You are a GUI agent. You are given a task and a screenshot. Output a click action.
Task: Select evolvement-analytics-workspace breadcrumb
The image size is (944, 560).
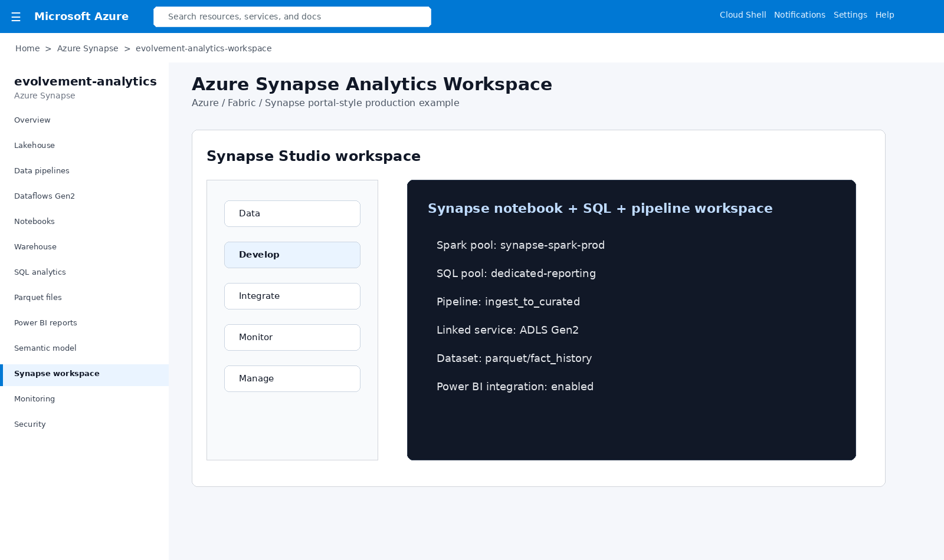click(x=204, y=48)
